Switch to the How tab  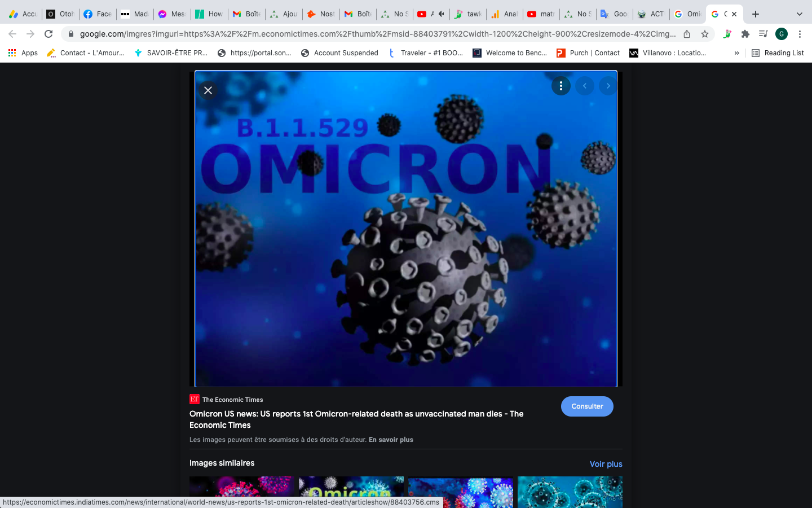[x=209, y=14]
